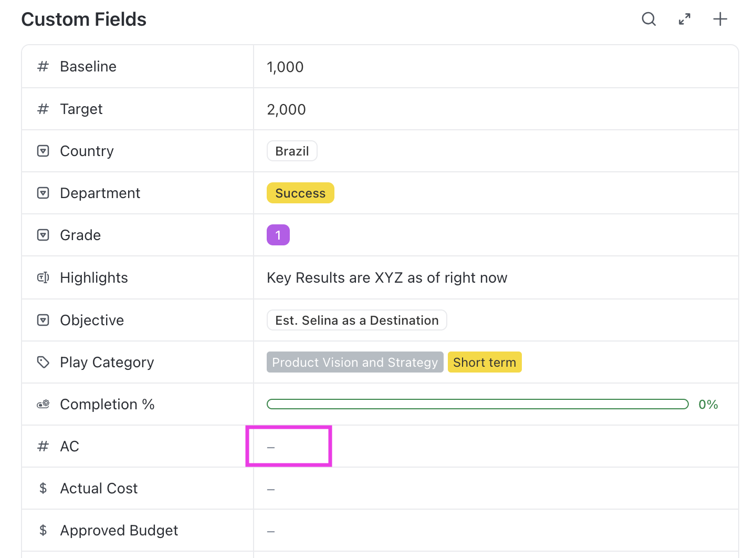Add a new custom field with plus icon
Viewport: 756px width, 558px height.
[x=720, y=19]
